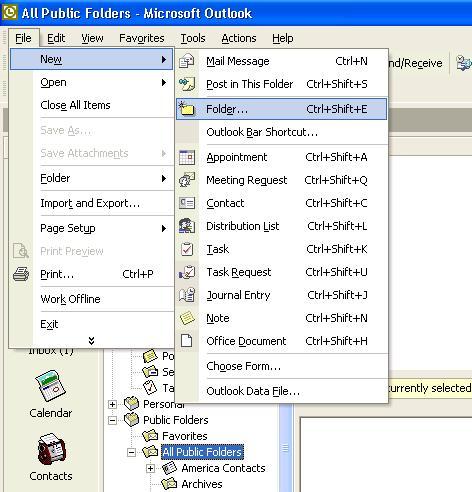Open the Edit menu

point(56,38)
